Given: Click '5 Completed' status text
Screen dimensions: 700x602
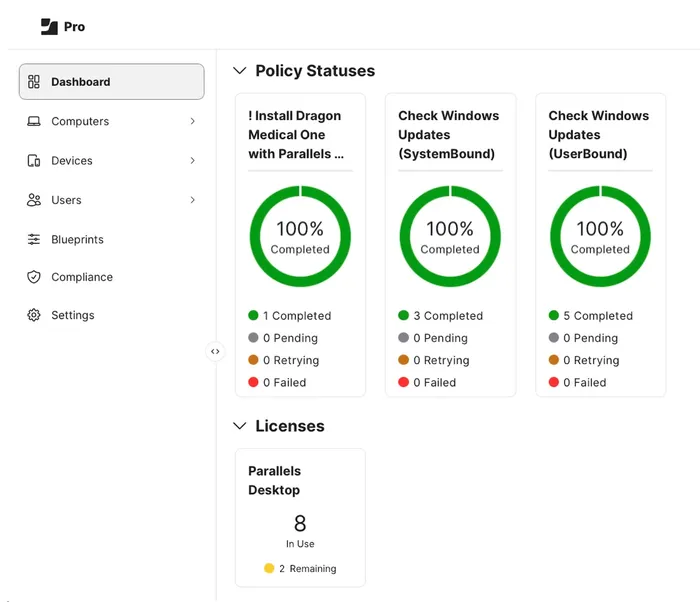Looking at the screenshot, I should point(598,316).
